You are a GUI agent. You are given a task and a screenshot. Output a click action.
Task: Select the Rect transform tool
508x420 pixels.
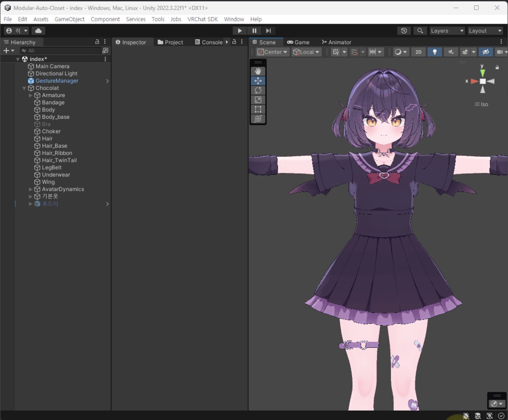coord(258,110)
